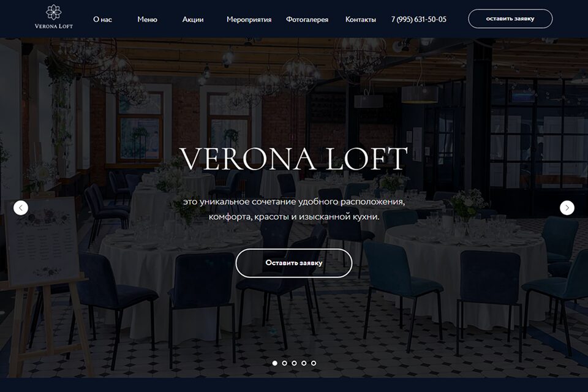Advance to the next slide arrow
Screen dimensions: 588x392
567,208
